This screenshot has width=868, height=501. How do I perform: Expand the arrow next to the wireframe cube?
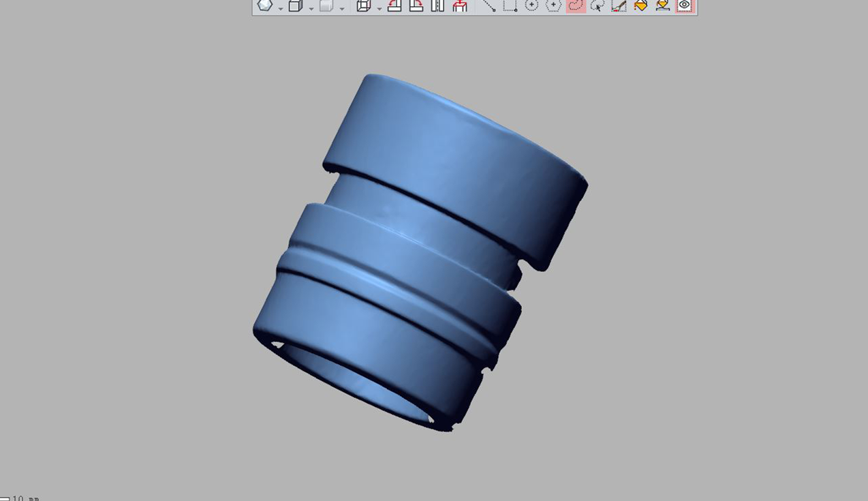tap(379, 8)
